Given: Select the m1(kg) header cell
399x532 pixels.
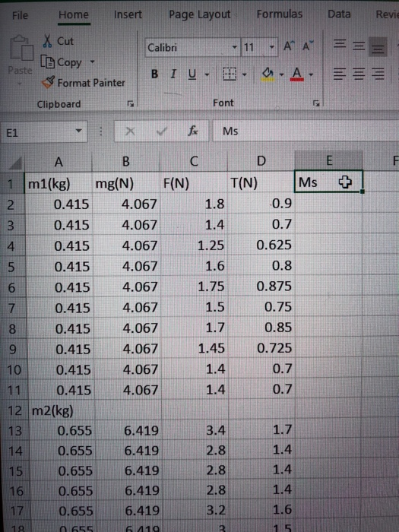Looking at the screenshot, I should tap(59, 184).
